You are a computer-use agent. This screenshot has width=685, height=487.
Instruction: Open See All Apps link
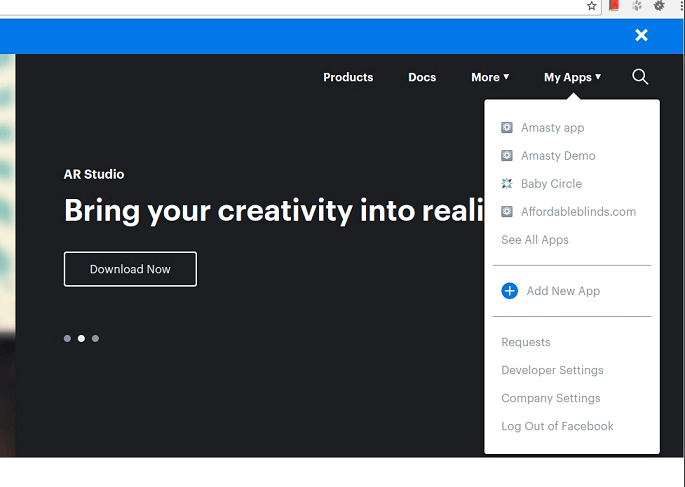coord(535,240)
